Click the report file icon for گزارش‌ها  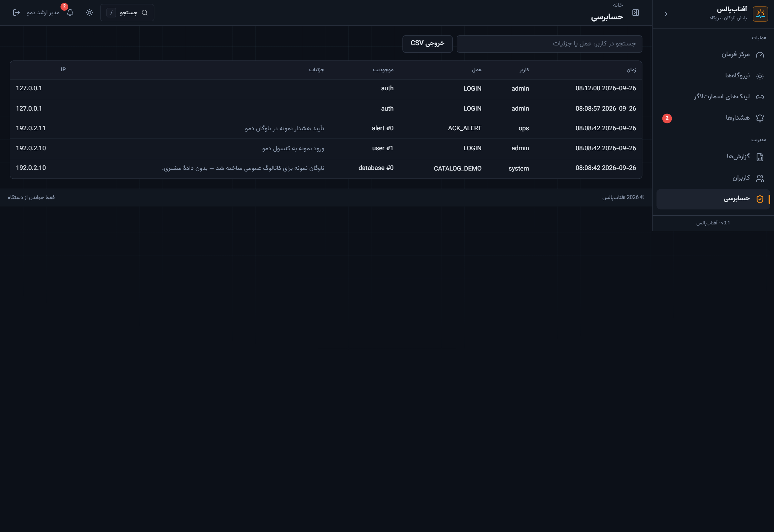[760, 157]
